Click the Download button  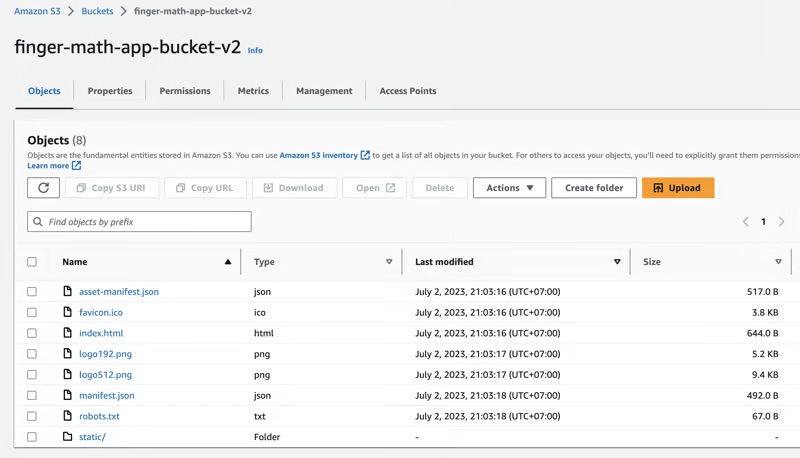[x=294, y=188]
